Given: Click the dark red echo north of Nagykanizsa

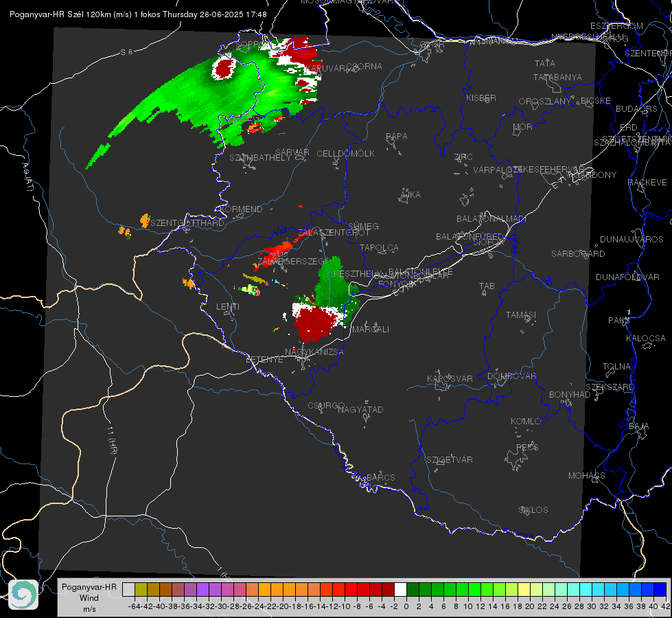Looking at the screenshot, I should point(315,324).
